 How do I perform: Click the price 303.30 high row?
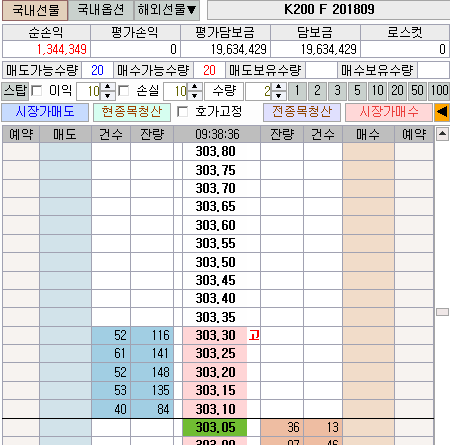(215, 336)
